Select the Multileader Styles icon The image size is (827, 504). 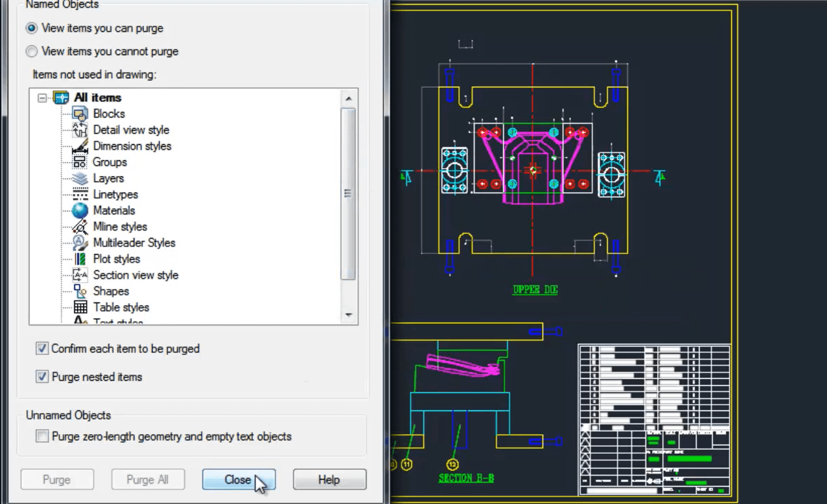pyautogui.click(x=80, y=243)
